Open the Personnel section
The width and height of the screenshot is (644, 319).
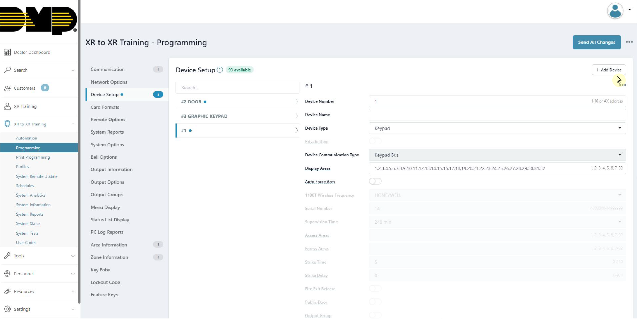click(23, 273)
